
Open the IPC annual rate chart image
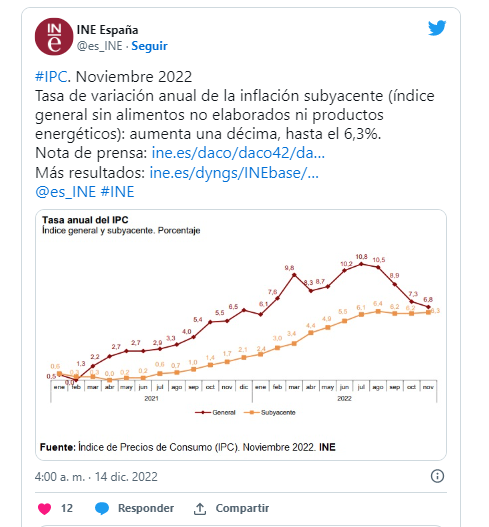coord(241,335)
